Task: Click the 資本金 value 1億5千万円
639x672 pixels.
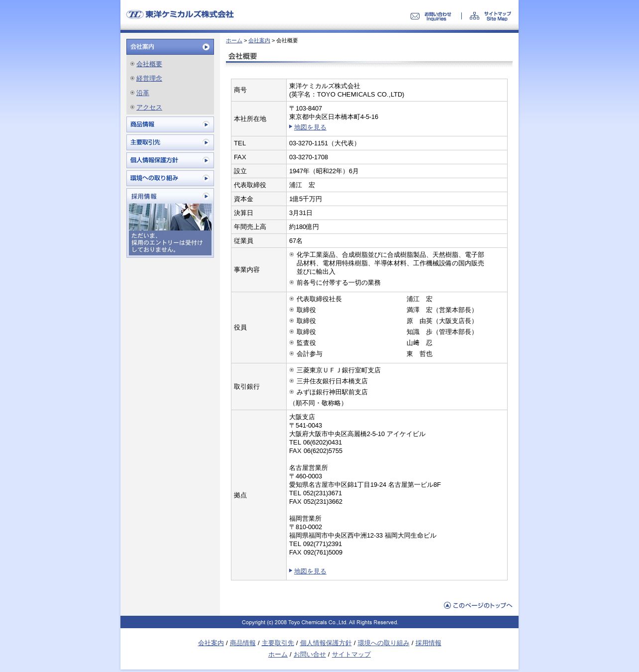Action: click(x=306, y=199)
